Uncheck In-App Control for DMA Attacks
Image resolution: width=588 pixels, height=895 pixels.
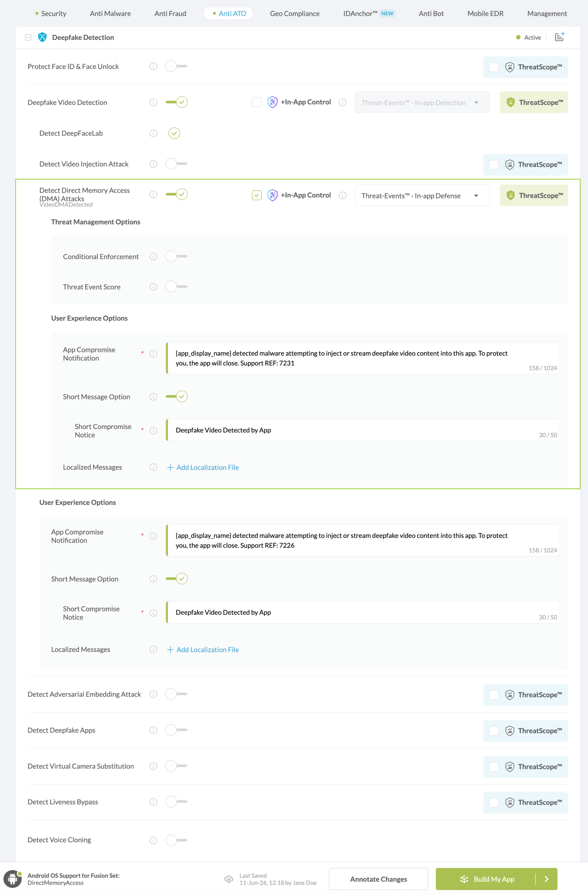tap(257, 196)
